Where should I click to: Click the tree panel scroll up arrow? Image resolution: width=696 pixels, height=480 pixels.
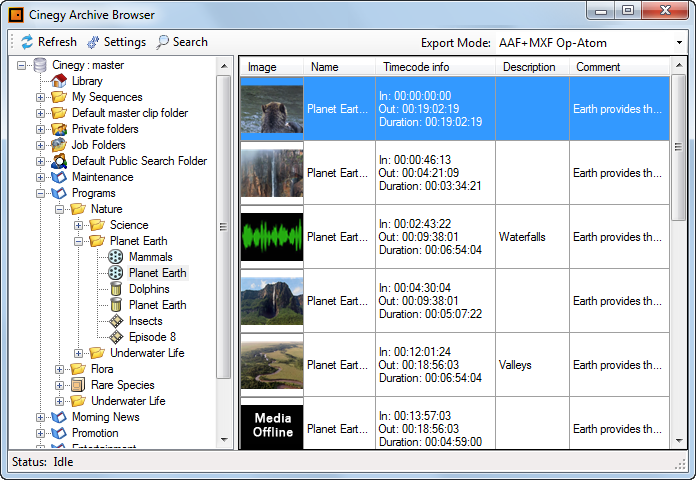pyautogui.click(x=224, y=66)
